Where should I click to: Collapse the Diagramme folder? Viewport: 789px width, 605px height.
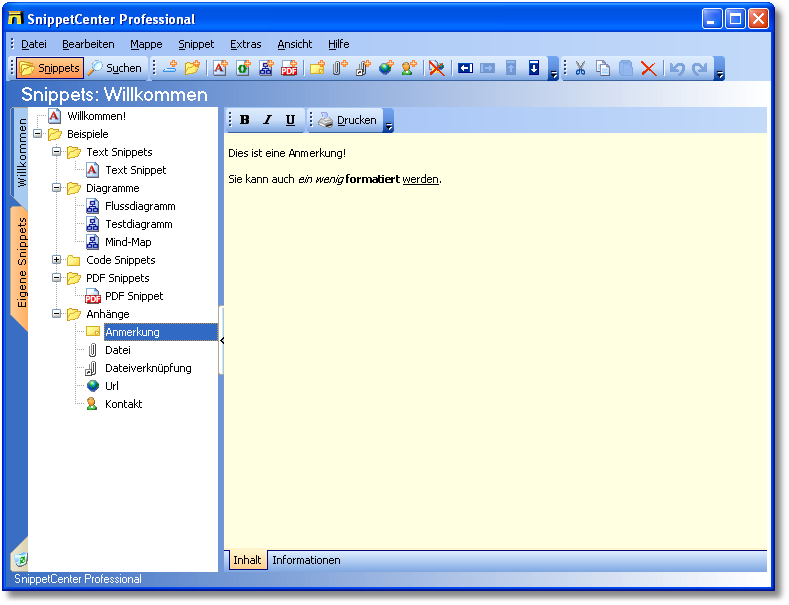(x=56, y=188)
